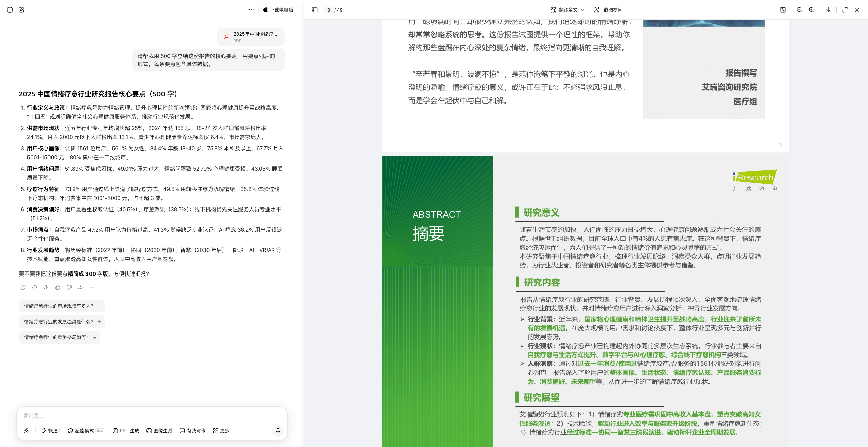Viewport: 868px width, 447px height.
Task: Click the download PDF icon in viewer toolbar
Action: [828, 10]
